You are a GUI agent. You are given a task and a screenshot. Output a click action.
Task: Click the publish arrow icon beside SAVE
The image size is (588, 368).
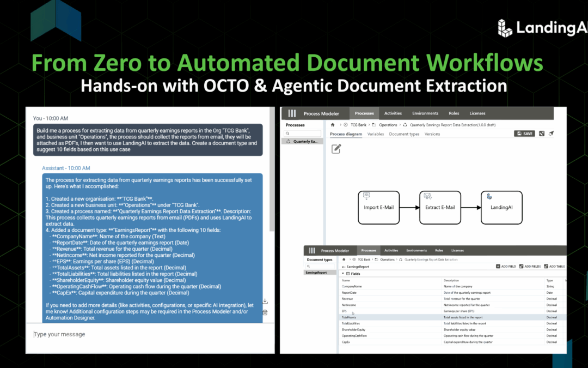coord(551,133)
